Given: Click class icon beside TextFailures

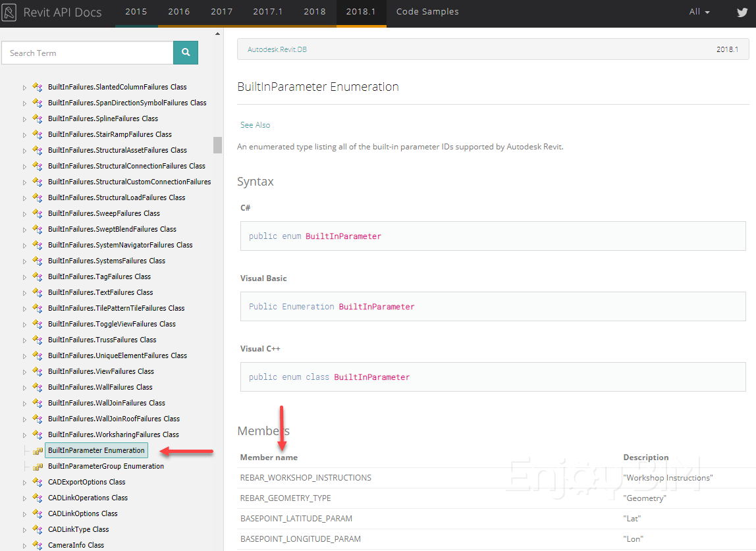Looking at the screenshot, I should [x=38, y=292].
